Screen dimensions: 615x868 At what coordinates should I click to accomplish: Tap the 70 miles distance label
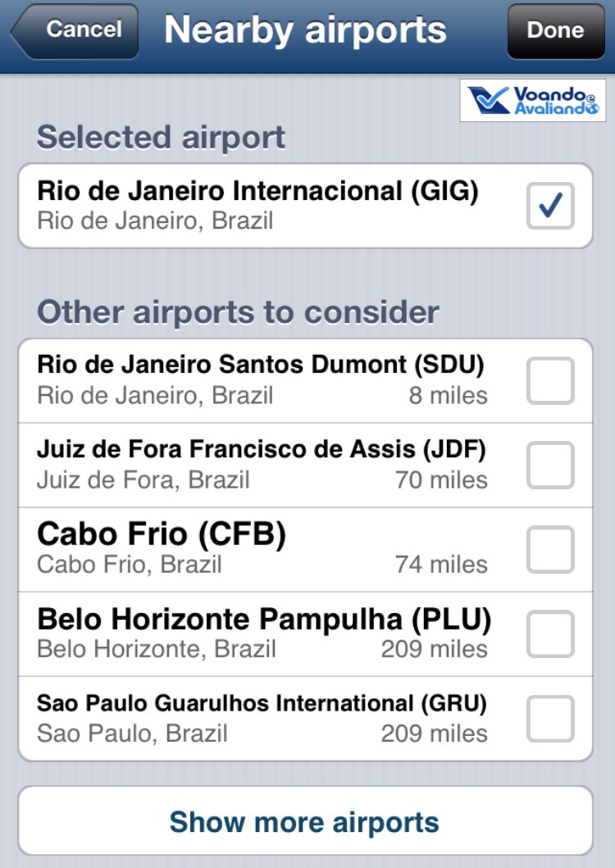[x=441, y=479]
